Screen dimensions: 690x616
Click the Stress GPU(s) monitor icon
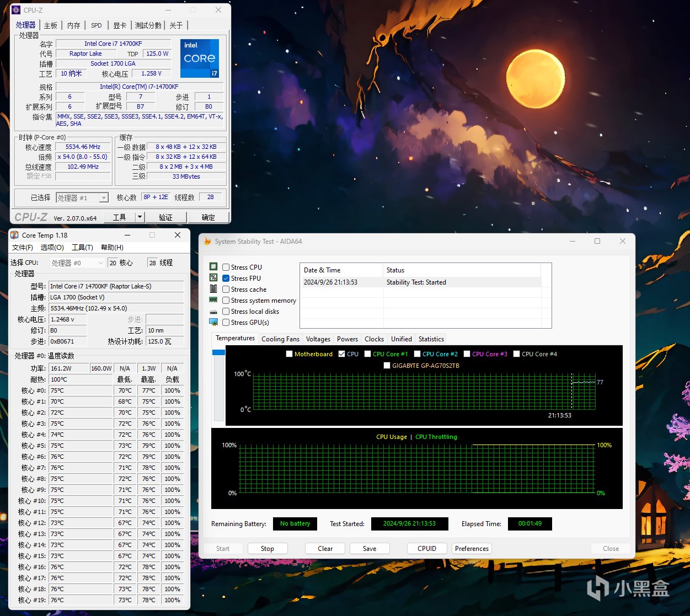(x=213, y=322)
